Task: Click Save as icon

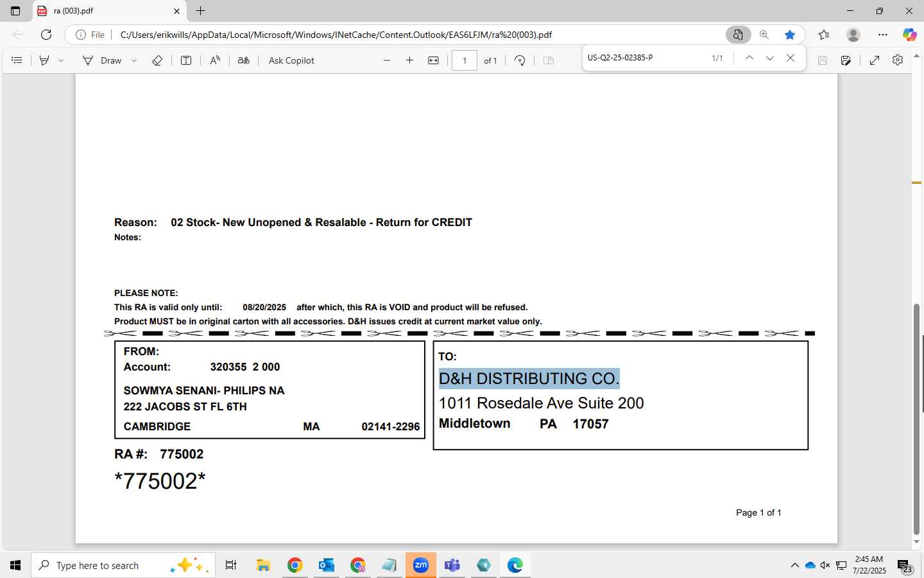Action: coord(846,60)
